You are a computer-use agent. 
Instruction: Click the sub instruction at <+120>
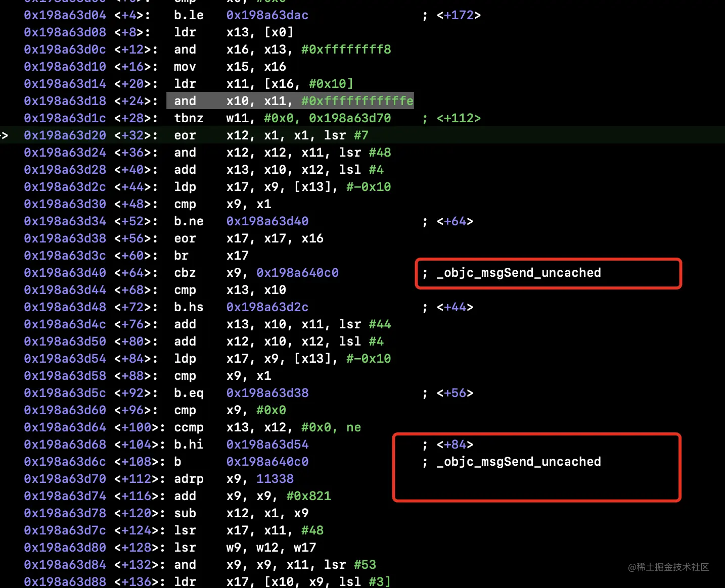point(185,513)
